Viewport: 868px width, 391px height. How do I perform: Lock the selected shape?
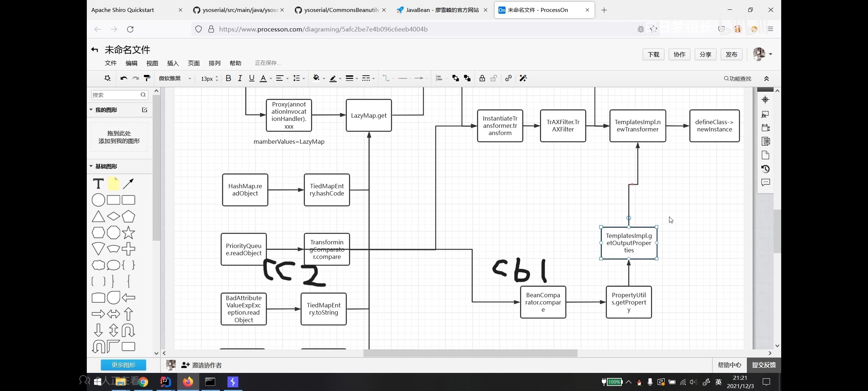(482, 78)
